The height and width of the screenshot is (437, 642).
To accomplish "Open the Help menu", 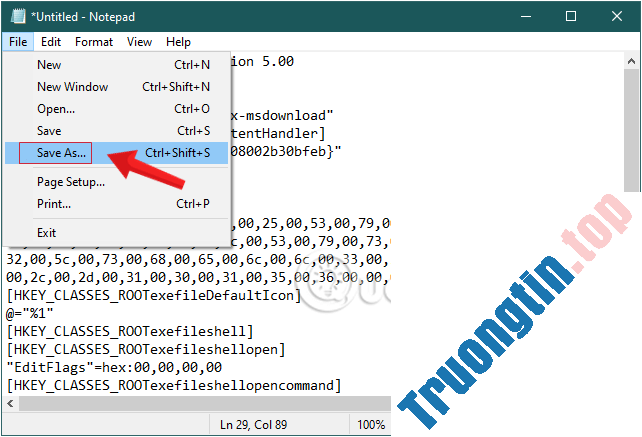I will pyautogui.click(x=178, y=42).
